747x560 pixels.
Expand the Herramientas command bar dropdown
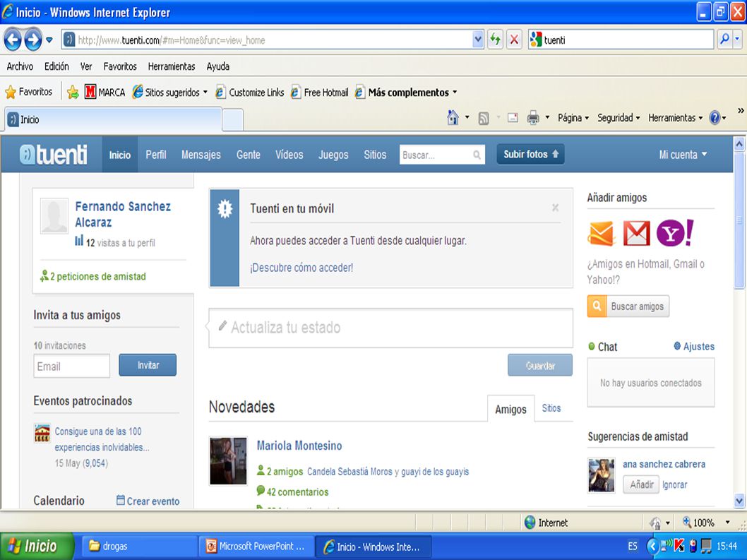(676, 118)
